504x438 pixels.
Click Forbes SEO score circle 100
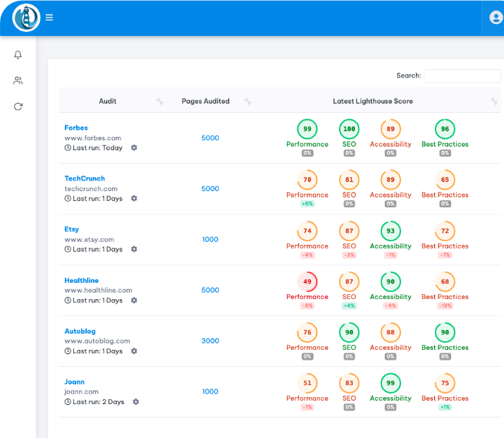point(349,130)
